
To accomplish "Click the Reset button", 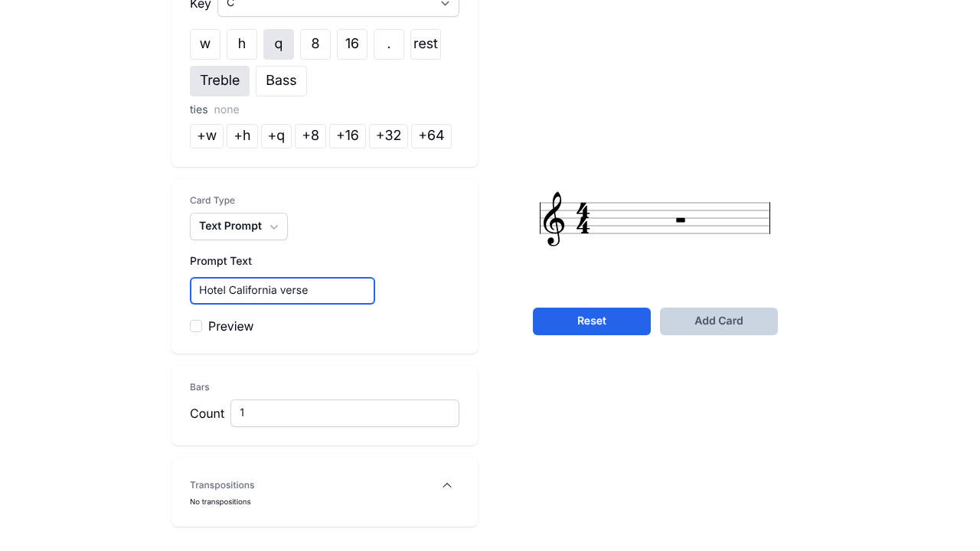I will (x=592, y=321).
